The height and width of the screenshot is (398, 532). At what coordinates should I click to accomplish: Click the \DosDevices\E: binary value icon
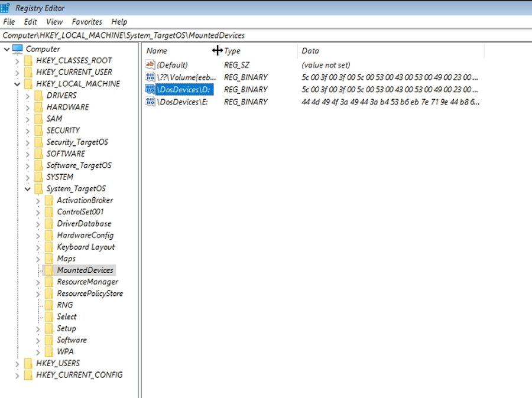(x=150, y=102)
